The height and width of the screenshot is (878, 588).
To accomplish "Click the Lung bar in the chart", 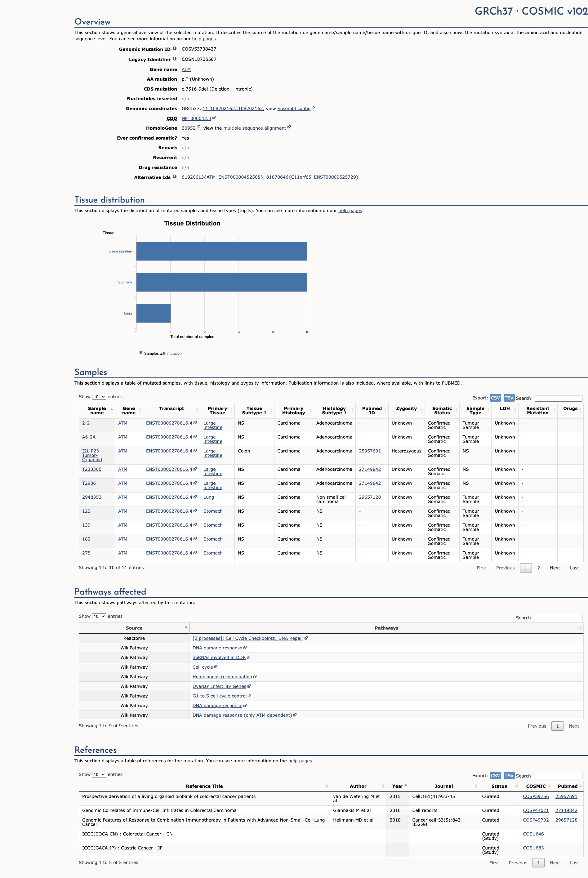I will tap(154, 313).
